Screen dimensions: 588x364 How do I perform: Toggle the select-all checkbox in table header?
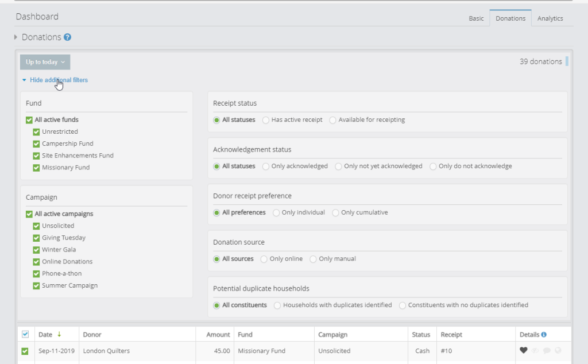tap(25, 334)
